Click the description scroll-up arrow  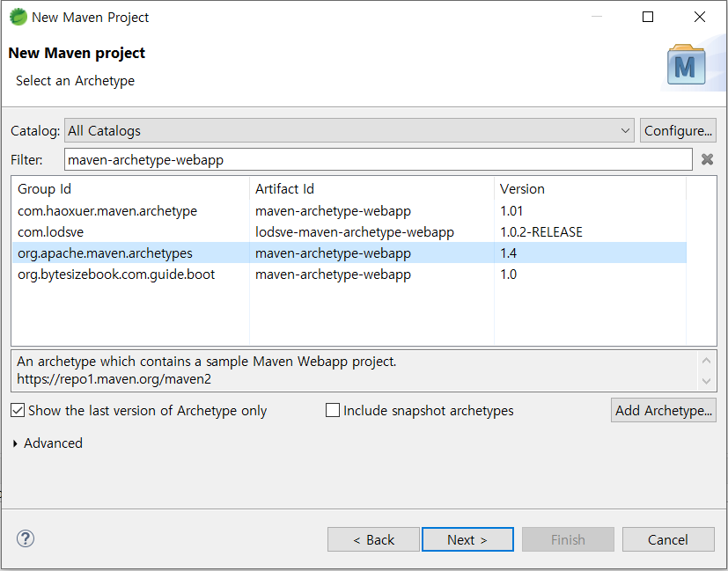coord(706,359)
